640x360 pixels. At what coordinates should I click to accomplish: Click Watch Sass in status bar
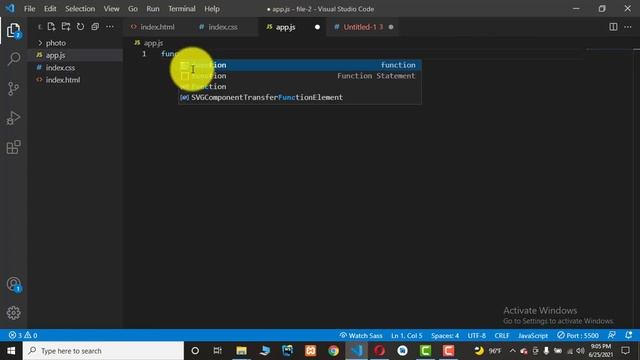361,336
